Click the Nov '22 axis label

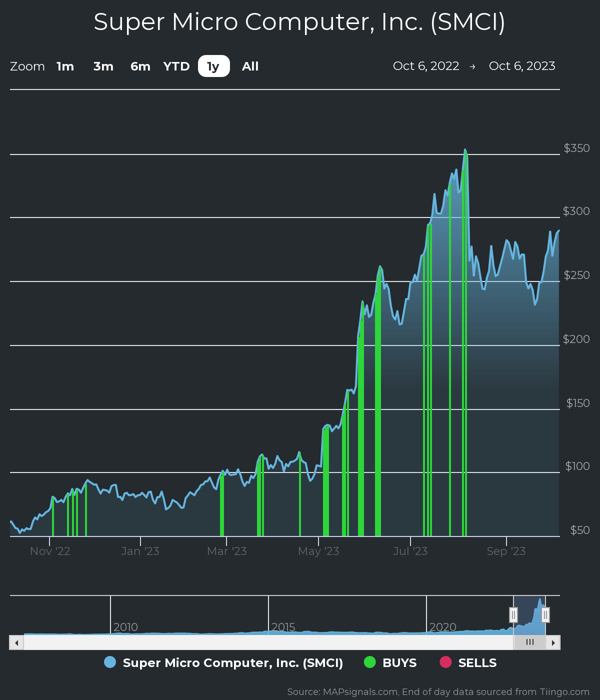[50, 551]
